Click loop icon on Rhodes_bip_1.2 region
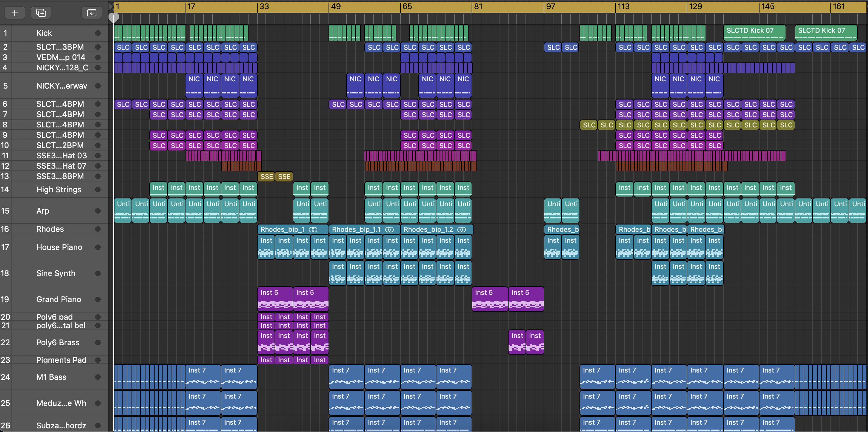The width and height of the screenshot is (868, 432). point(462,229)
